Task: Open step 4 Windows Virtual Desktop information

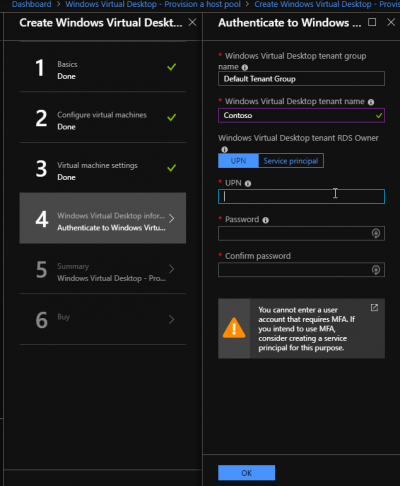Action: tap(103, 218)
